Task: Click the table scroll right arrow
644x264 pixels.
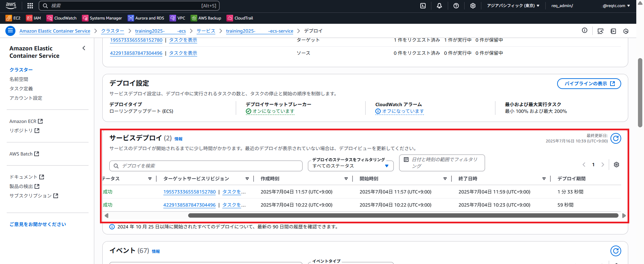Action: pyautogui.click(x=624, y=216)
